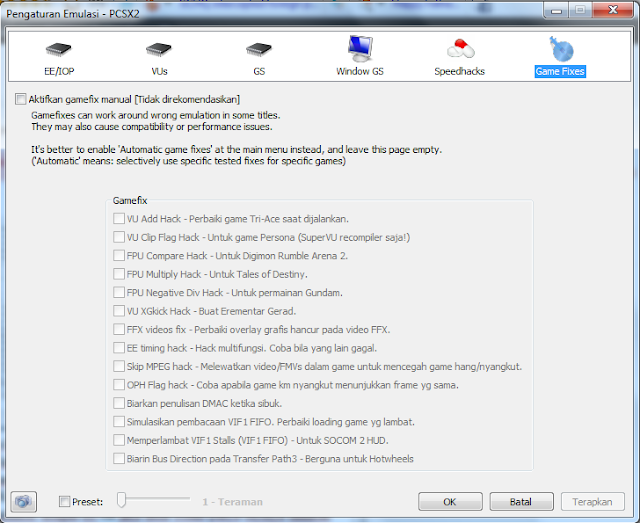
Task: Open the VUs chip icon tab
Action: click(159, 49)
